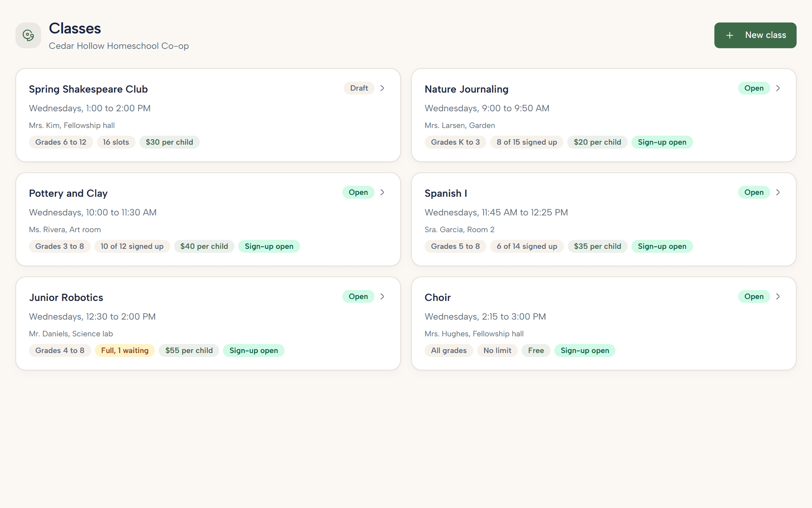Click the Draft badge on Spring Shakespeare Club
The height and width of the screenshot is (508, 812).
(359, 88)
